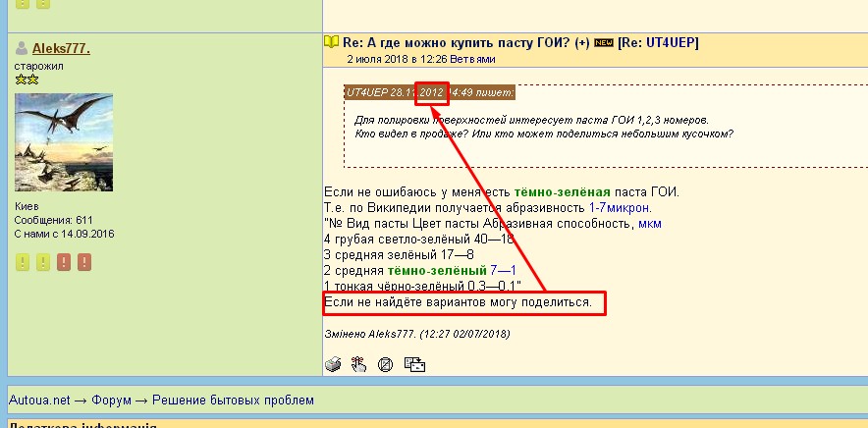Open Aleks777. user profile link
Screen dimensions: 868x428
[x=61, y=48]
